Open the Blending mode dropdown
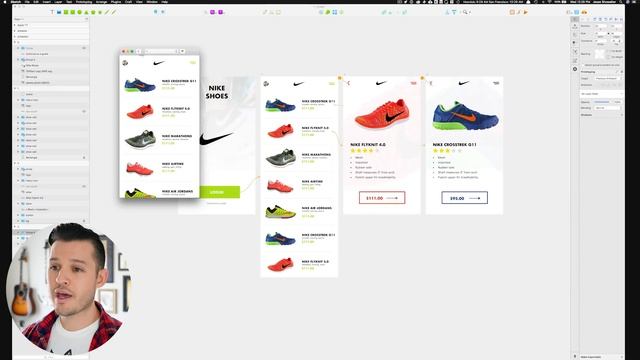640x360 pixels. pos(607,108)
